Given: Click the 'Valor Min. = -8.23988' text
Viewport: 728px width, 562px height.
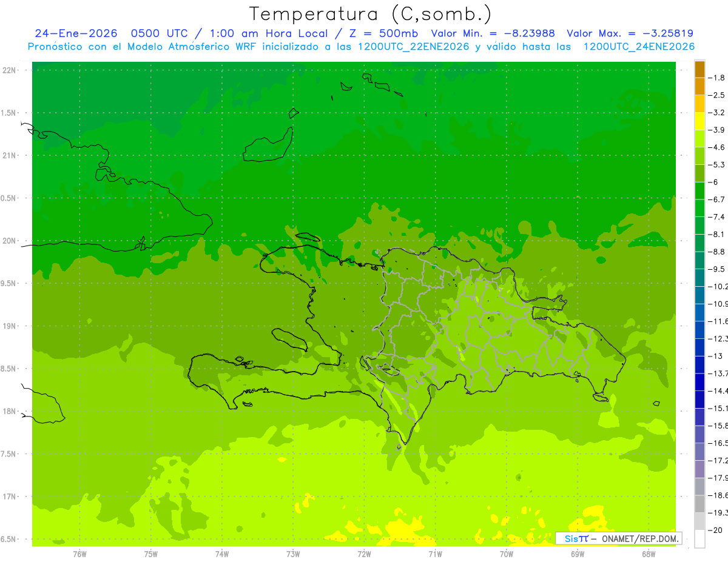Looking at the screenshot, I should coord(493,33).
